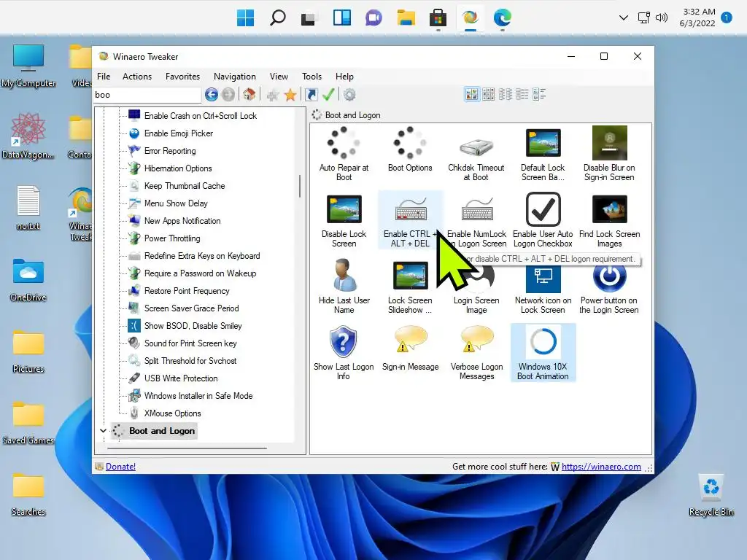Click the grey add-bookmark star icon
The height and width of the screenshot is (560, 747).
tap(273, 95)
